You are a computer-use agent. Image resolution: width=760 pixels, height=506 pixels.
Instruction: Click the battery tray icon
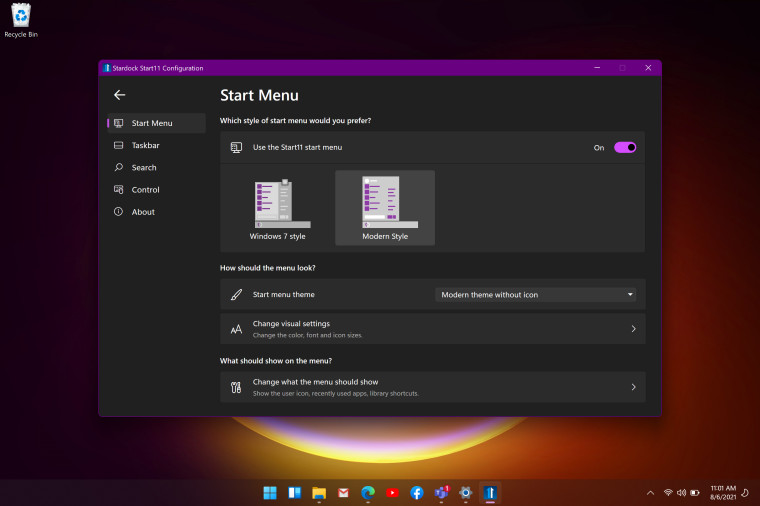coord(695,492)
